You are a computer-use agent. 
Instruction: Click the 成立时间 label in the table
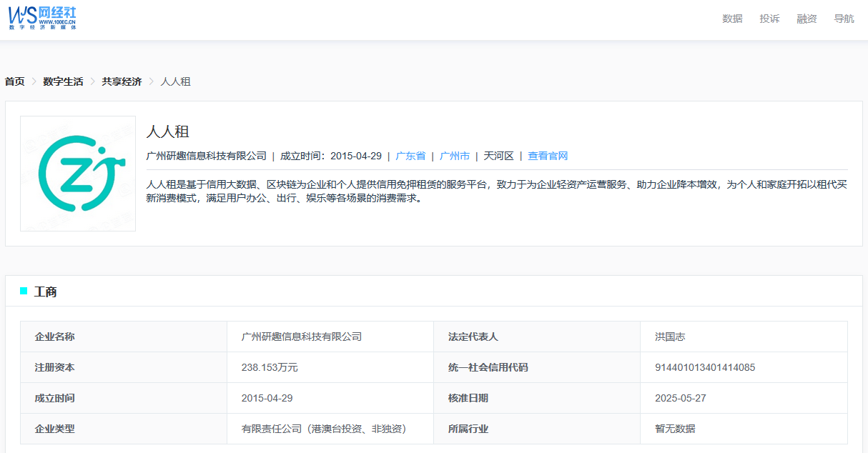click(54, 398)
